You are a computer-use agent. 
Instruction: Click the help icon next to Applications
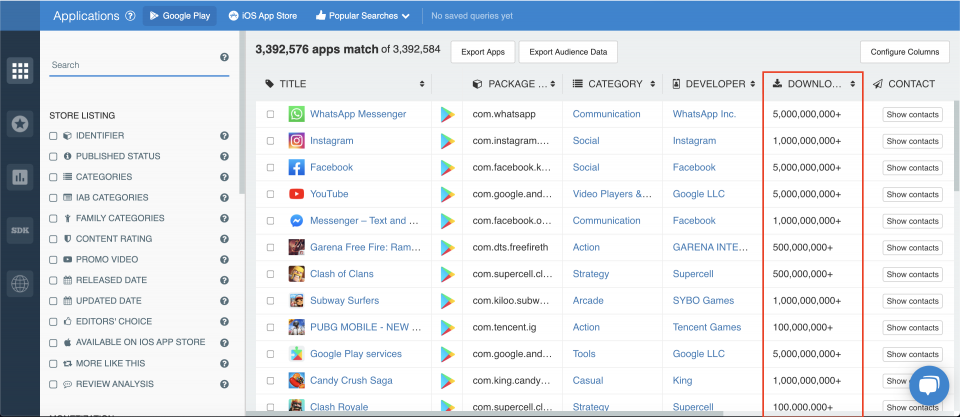point(130,16)
